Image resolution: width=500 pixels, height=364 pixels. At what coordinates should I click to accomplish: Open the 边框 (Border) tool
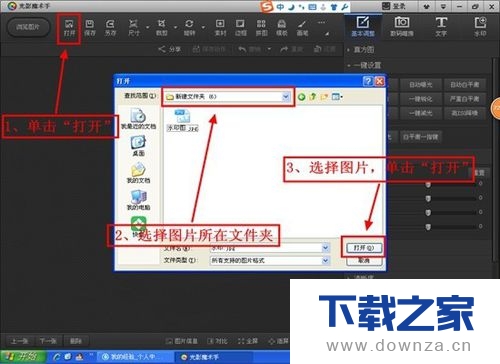coord(240,28)
